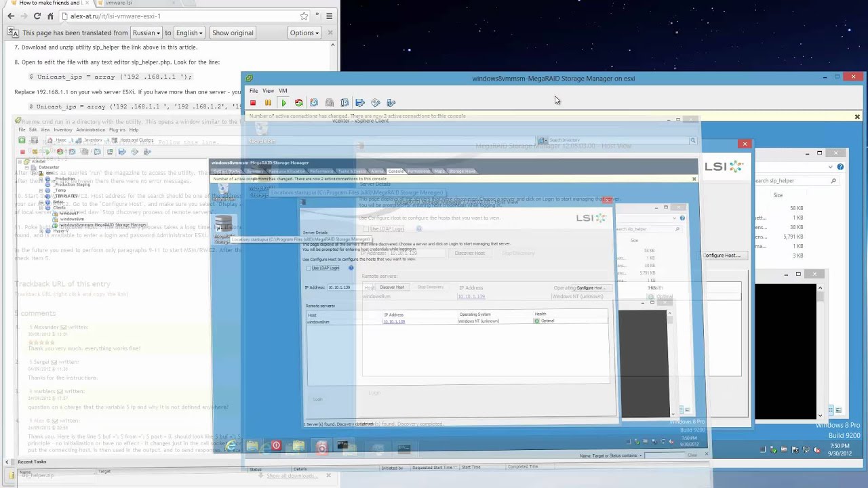Dismiss the translation bar

click(x=330, y=33)
